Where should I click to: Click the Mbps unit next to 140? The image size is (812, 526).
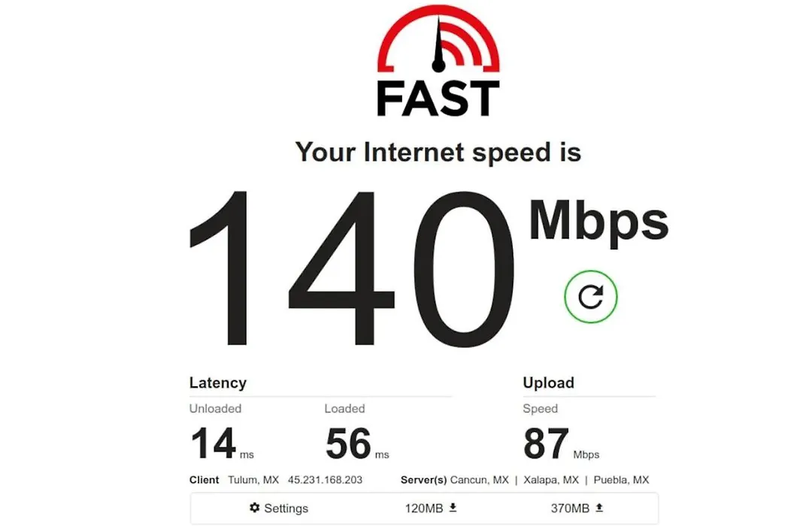[598, 222]
